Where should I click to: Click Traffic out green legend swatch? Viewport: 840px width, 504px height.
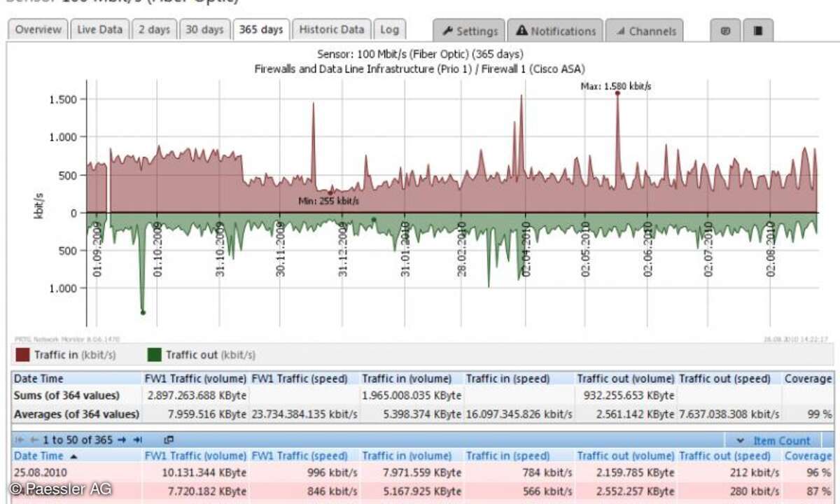[x=154, y=355]
